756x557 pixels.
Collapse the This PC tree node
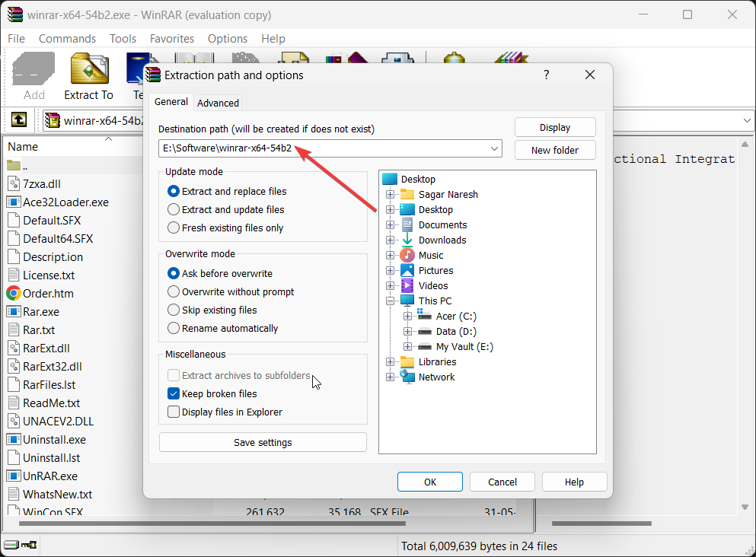point(390,300)
